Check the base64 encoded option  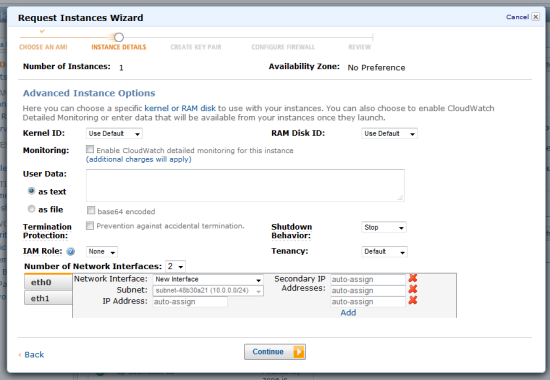point(91,210)
